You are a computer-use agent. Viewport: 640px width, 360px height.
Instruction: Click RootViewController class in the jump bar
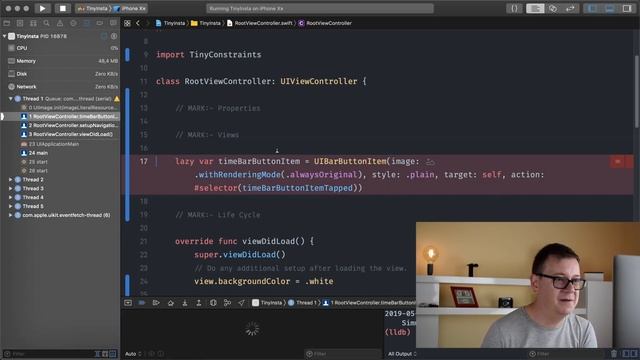(x=325, y=23)
